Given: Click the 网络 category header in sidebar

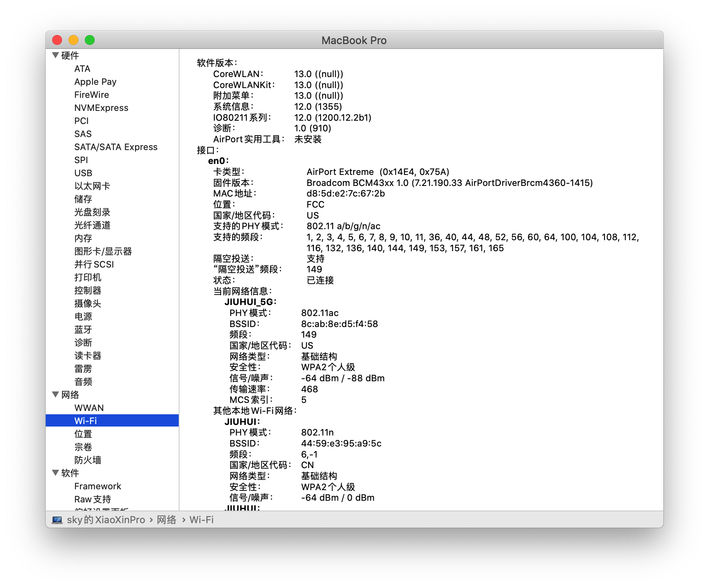Looking at the screenshot, I should 70,395.
